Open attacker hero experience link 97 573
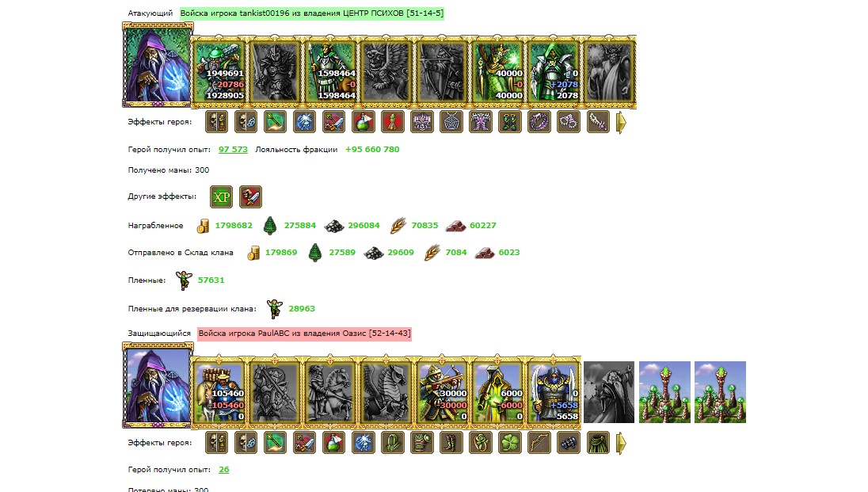Viewport: 868px width, 492px height. tap(233, 150)
